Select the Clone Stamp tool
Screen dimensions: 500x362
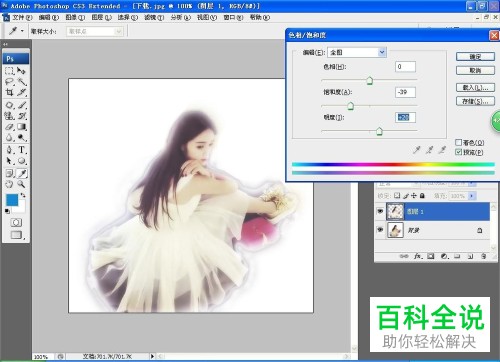pyautogui.click(x=9, y=116)
